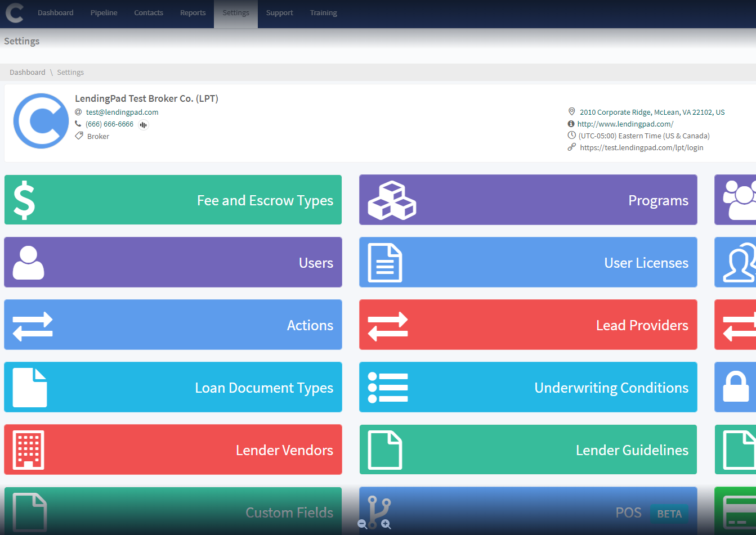Click the building icon on Lender Vendors
Image resolution: width=756 pixels, height=535 pixels.
click(28, 450)
